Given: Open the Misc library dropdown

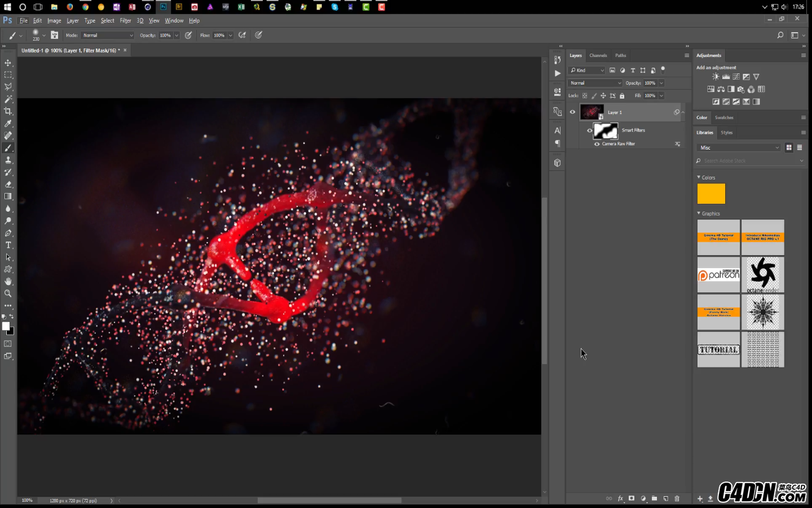Looking at the screenshot, I should (x=739, y=148).
